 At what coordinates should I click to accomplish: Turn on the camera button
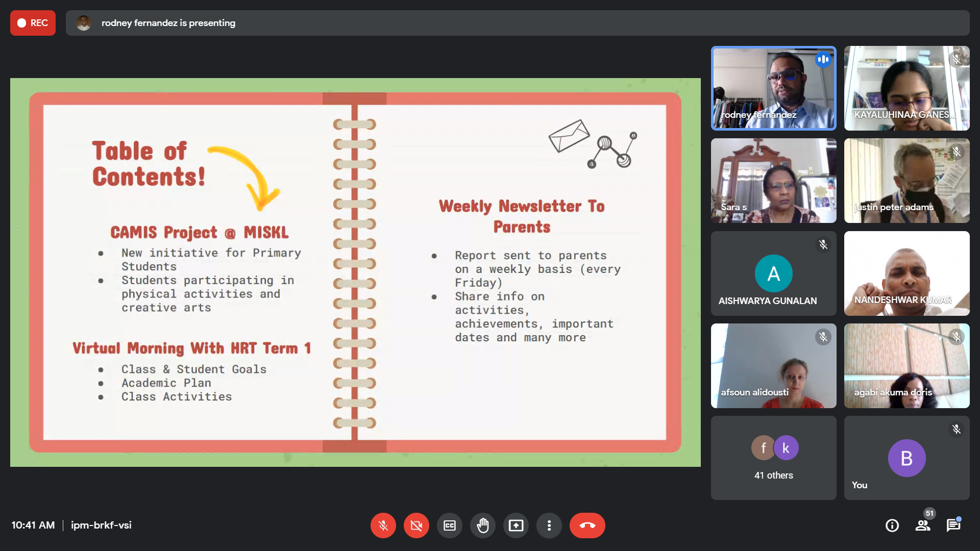pyautogui.click(x=416, y=525)
